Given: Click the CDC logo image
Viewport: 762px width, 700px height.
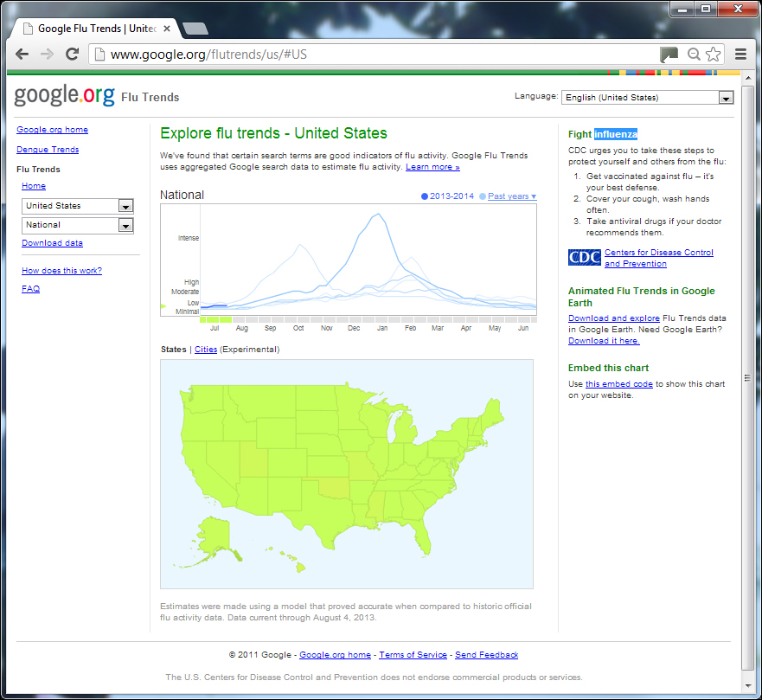Looking at the screenshot, I should 584,257.
